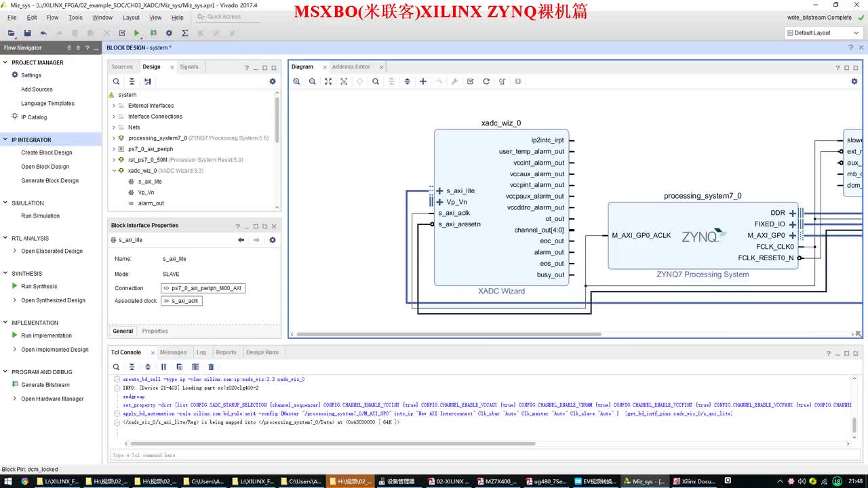Expand the processing_system7_0 tree node

coord(113,138)
